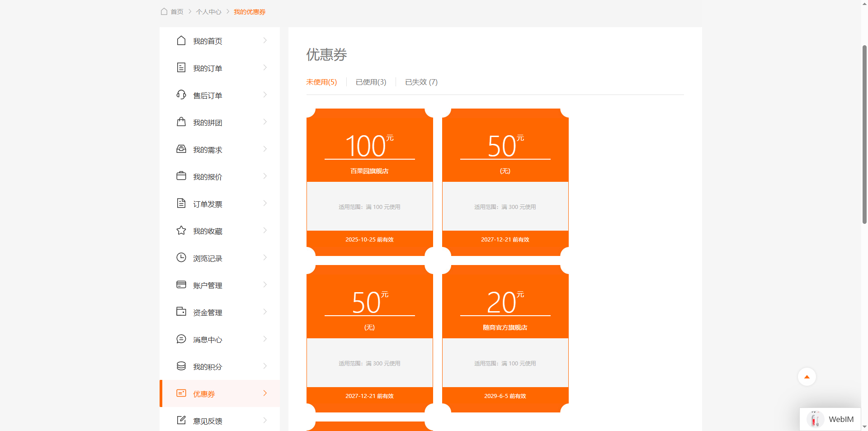
Task: Expand the 我的首页 chevron arrow
Action: (265, 41)
